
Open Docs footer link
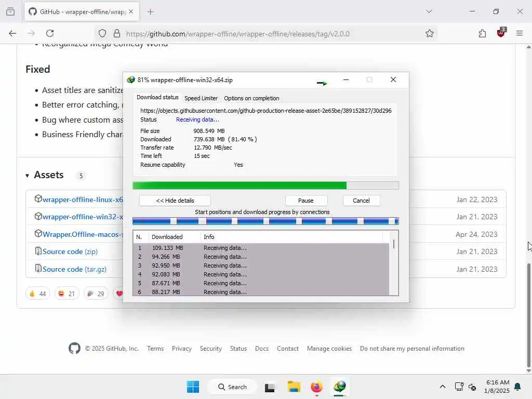[262, 349]
